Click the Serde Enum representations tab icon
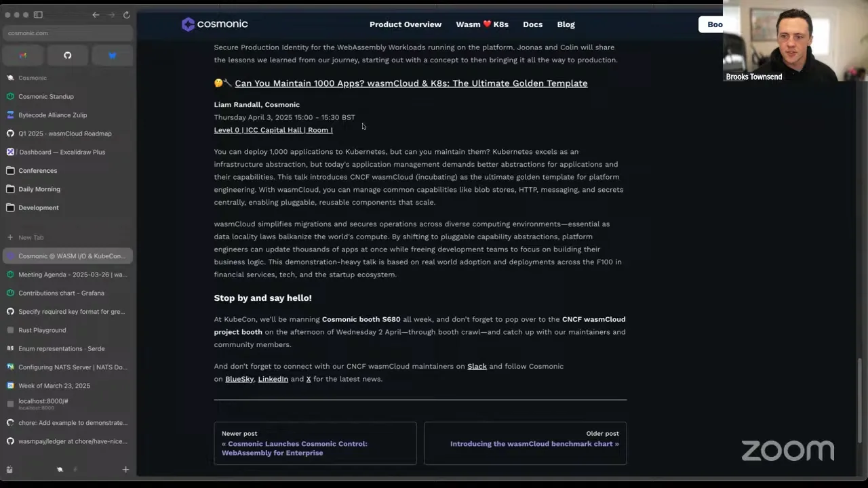 tap(10, 348)
